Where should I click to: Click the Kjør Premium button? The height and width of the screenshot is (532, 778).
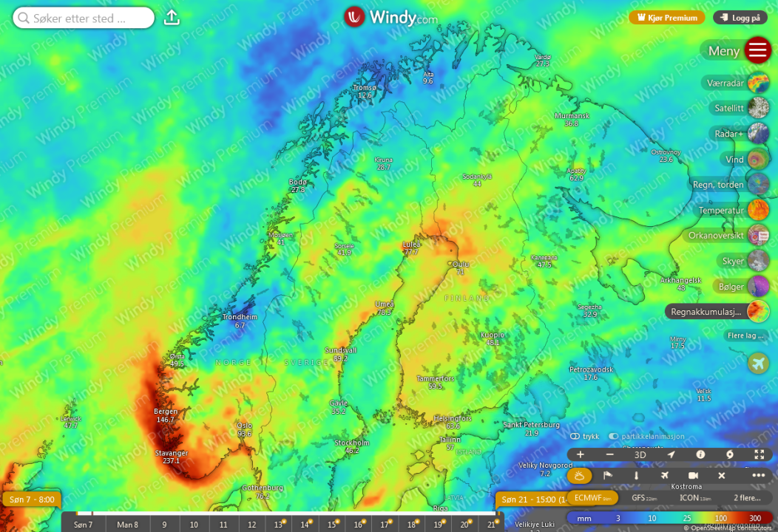tap(666, 17)
